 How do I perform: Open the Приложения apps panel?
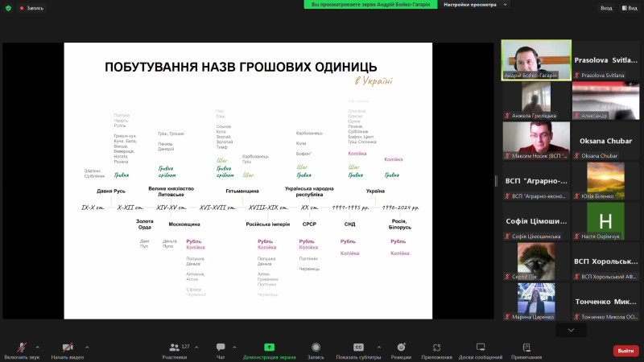[436, 349]
